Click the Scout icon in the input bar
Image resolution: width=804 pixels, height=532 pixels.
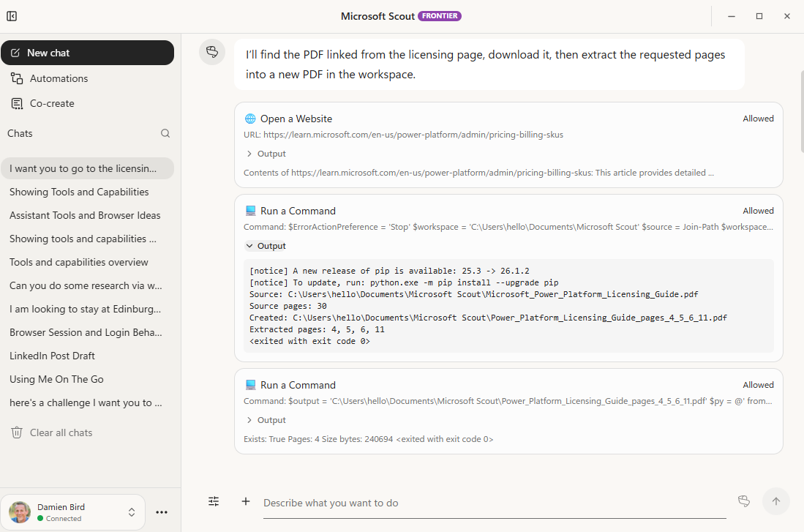pyautogui.click(x=744, y=501)
